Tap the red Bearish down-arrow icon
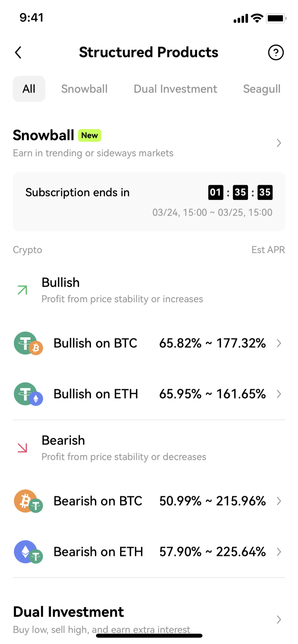The image size is (298, 644). pos(22,448)
